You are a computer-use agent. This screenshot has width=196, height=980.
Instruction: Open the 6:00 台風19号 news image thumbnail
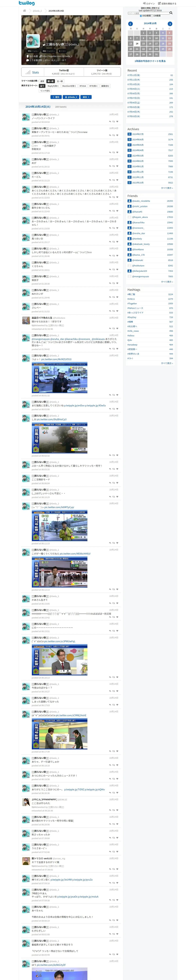(59, 378)
